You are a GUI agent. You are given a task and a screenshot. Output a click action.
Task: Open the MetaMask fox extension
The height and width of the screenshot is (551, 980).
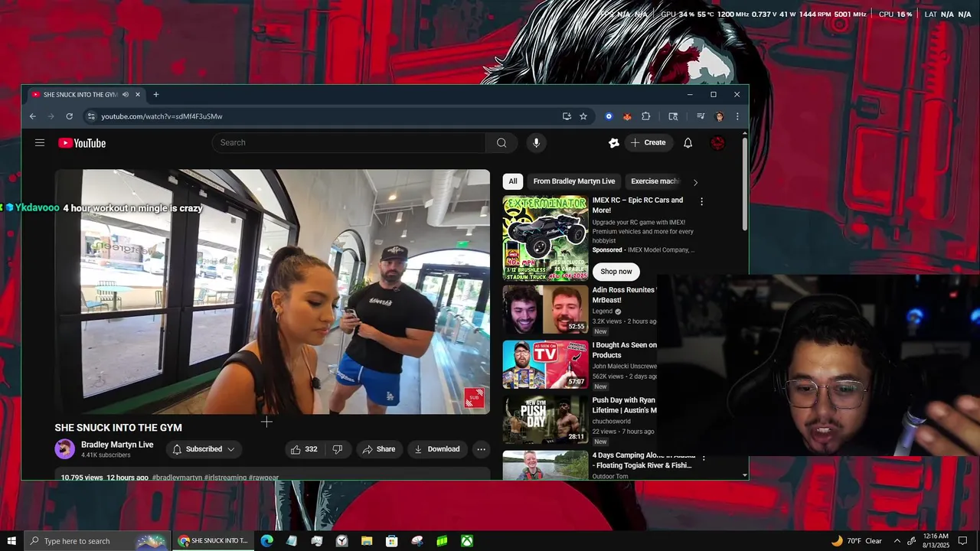(627, 116)
